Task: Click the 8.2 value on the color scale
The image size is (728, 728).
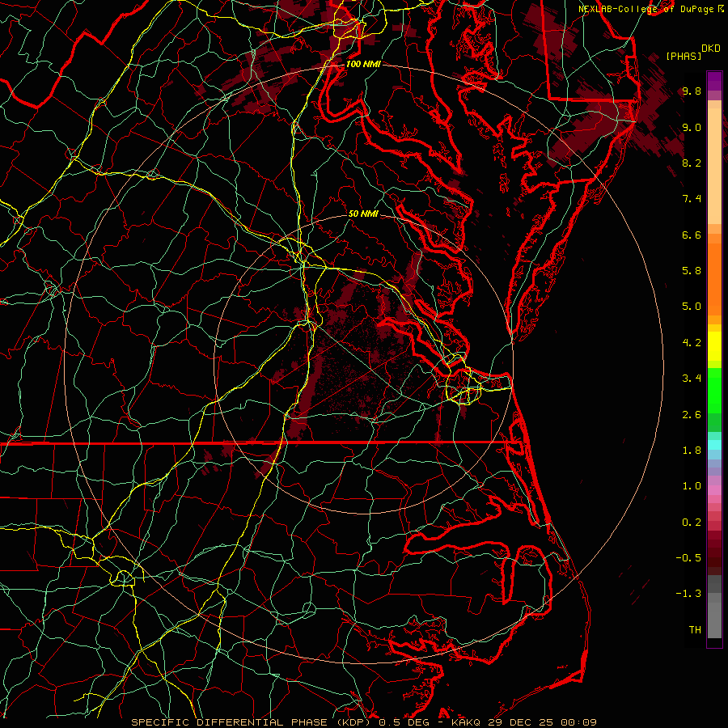Action: pos(692,163)
